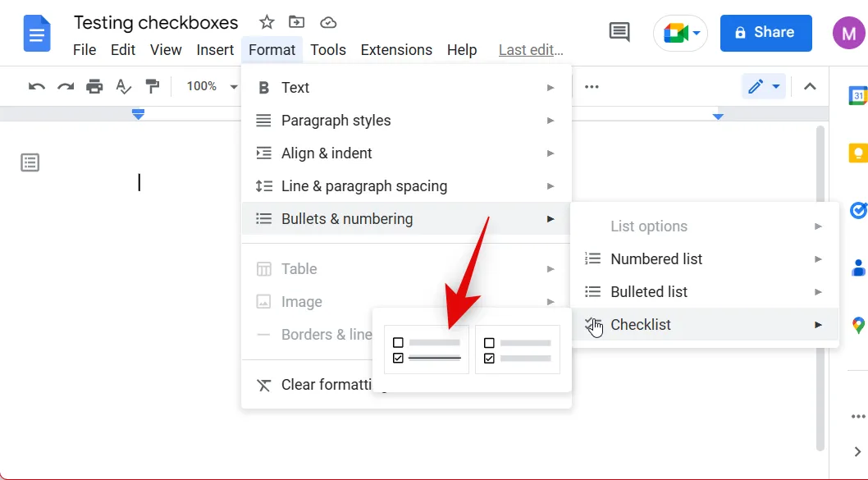Open the Edit menu

[x=123, y=50]
